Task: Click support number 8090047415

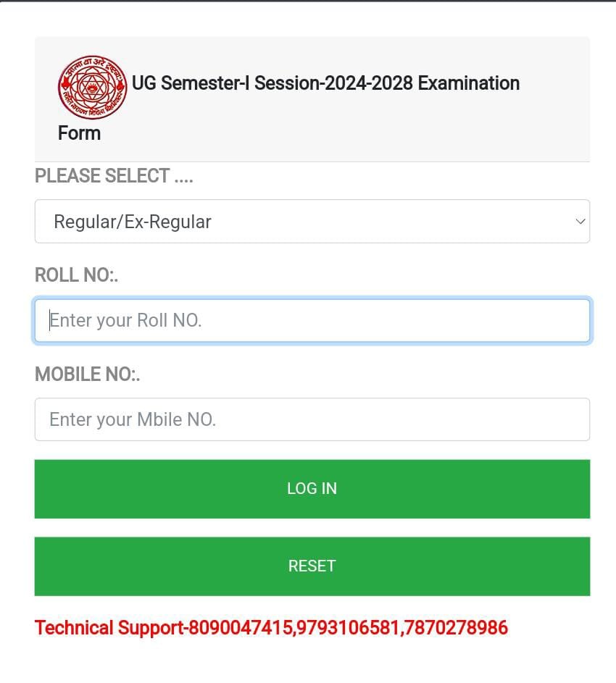Action: [241, 628]
